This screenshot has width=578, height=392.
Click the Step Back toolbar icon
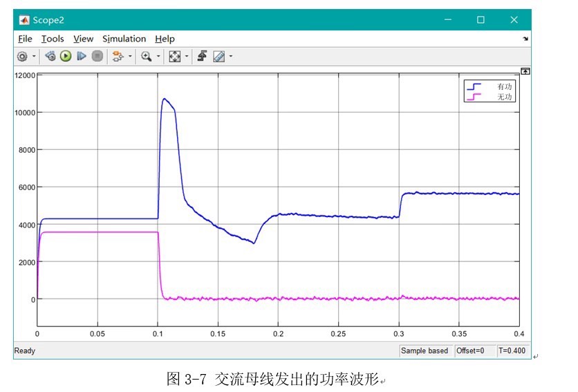click(x=50, y=56)
